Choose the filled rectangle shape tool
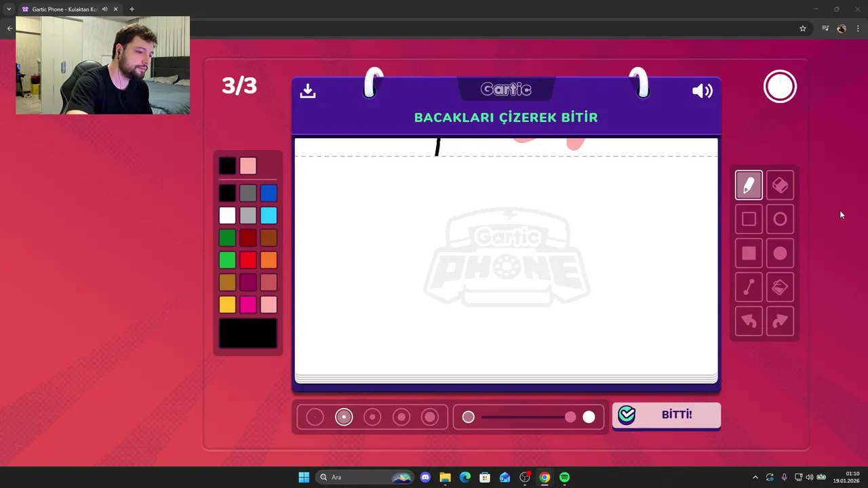868x488 pixels. pos(749,253)
